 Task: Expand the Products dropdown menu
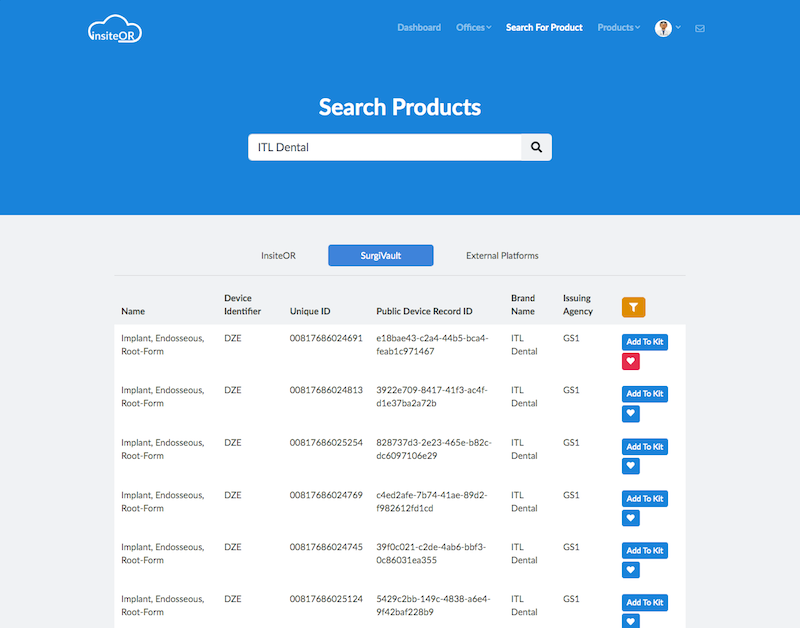pyautogui.click(x=618, y=28)
